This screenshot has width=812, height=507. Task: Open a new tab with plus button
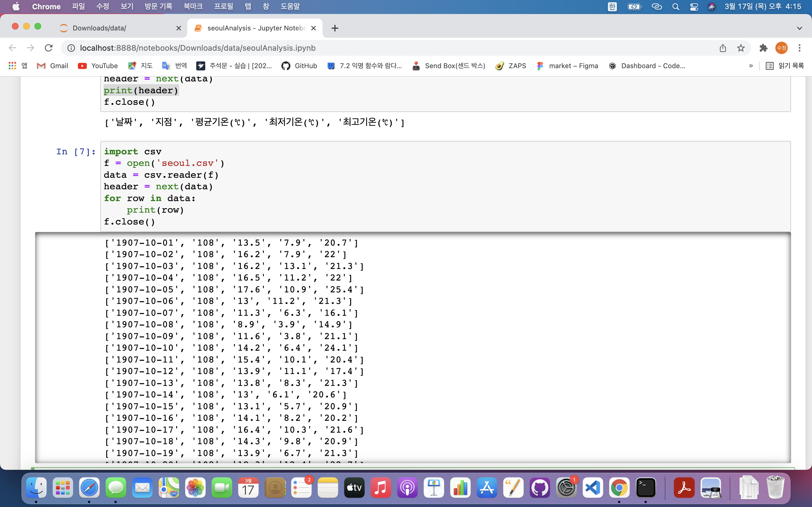tap(335, 28)
